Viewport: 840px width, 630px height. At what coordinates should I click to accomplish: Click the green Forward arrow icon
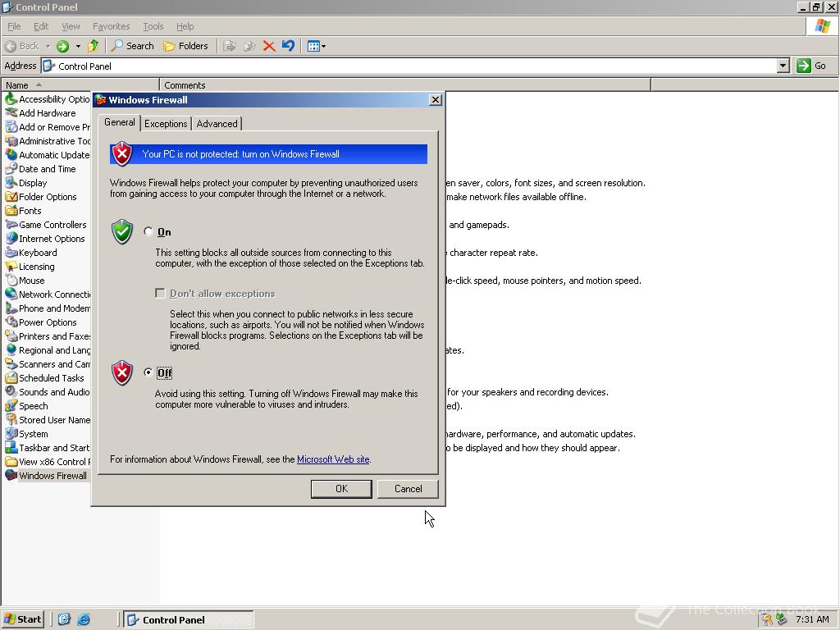62,46
